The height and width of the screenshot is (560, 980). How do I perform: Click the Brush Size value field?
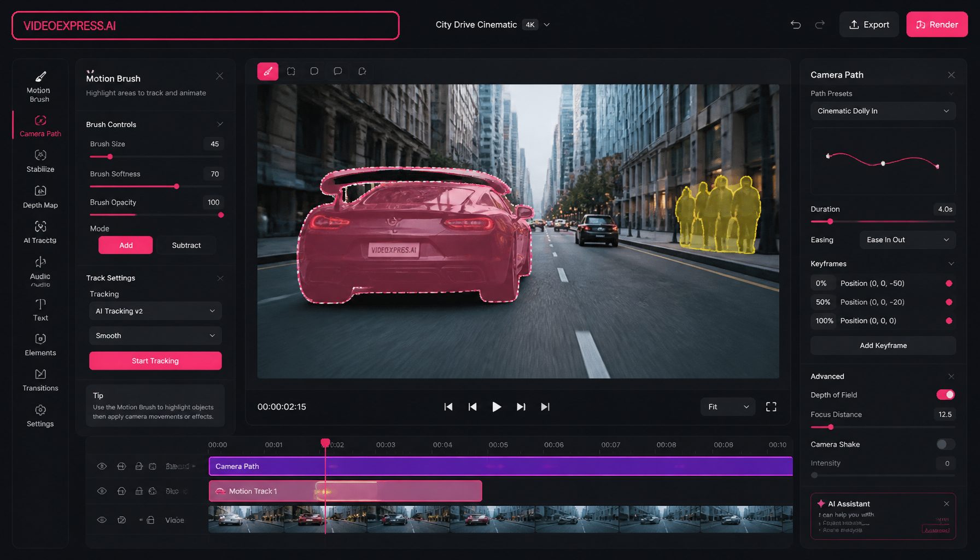tap(214, 144)
